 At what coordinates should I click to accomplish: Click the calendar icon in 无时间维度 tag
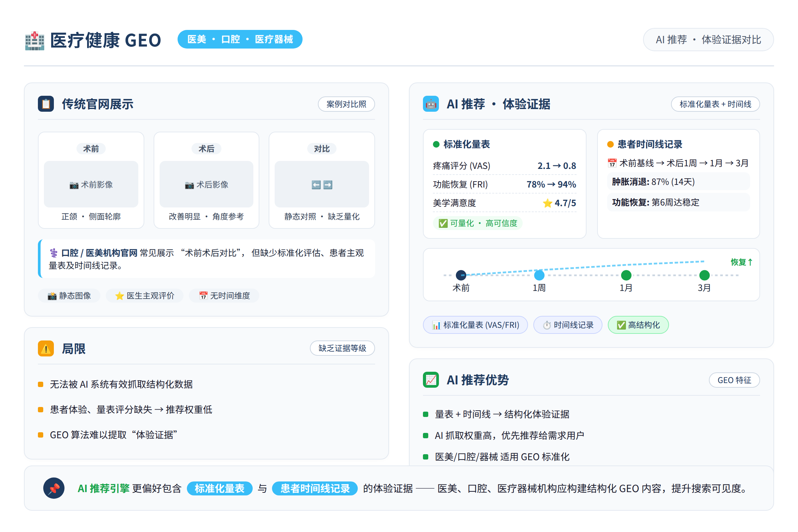[203, 296]
